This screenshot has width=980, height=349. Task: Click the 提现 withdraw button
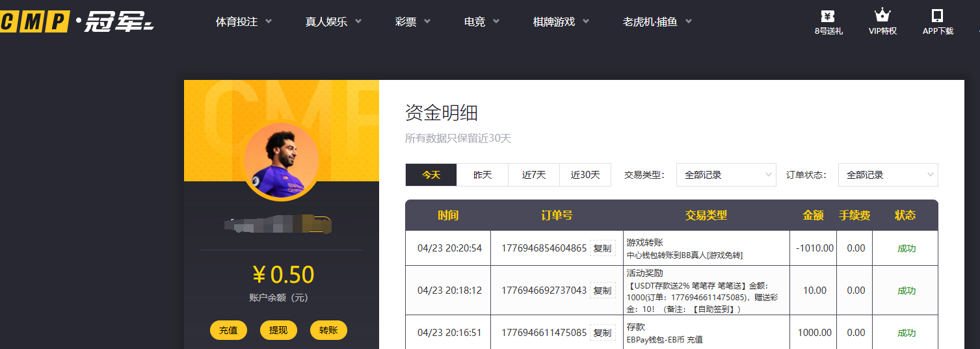point(278,330)
